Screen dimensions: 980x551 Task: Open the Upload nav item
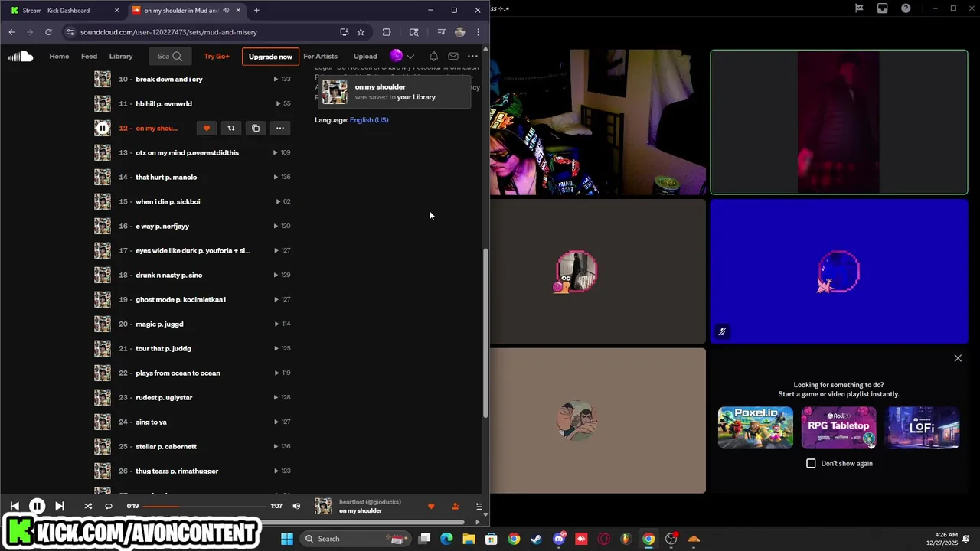click(x=365, y=56)
